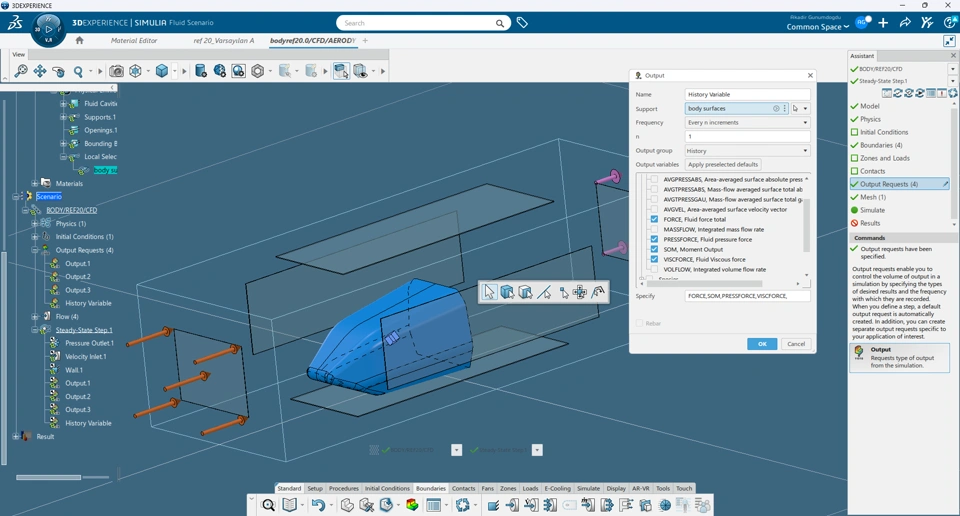This screenshot has width=960, height=516.
Task: Switch to the Procedures tab
Action: coord(343,488)
